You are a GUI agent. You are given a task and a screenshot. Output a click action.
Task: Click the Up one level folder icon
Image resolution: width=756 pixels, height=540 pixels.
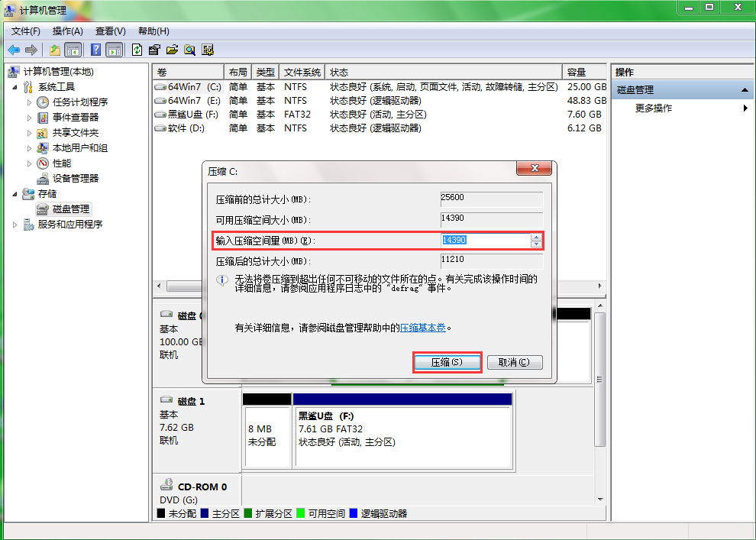54,50
